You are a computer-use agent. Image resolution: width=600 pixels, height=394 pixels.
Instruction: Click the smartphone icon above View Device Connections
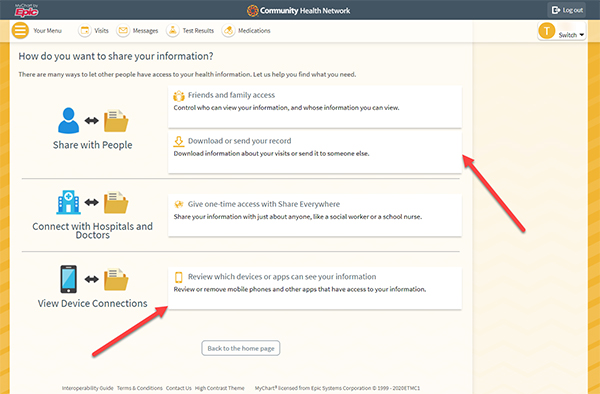(x=68, y=279)
